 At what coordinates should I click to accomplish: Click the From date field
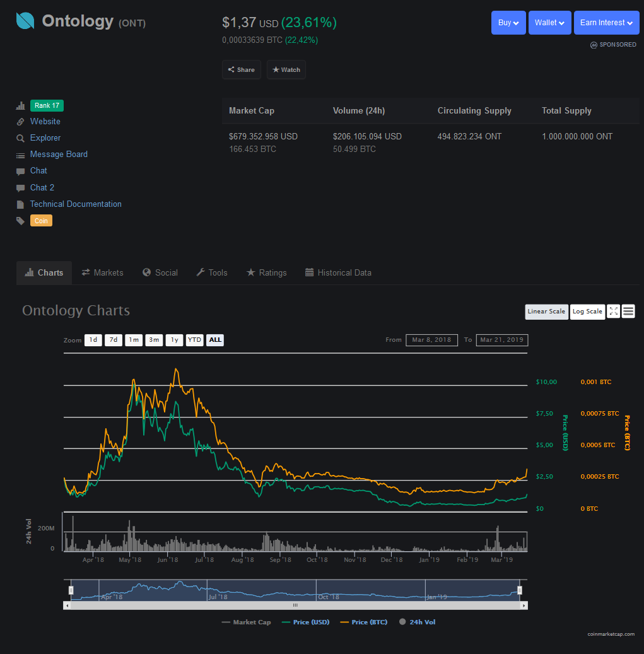[431, 340]
